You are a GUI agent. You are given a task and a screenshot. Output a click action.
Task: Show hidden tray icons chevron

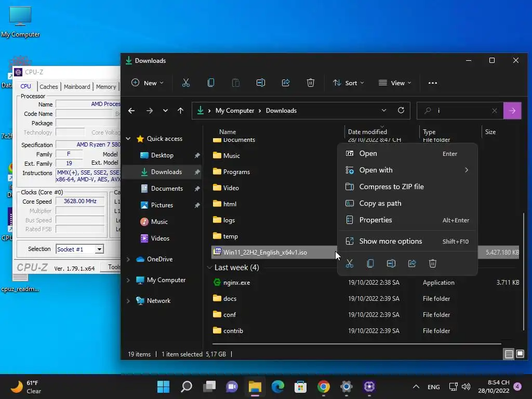[416, 387]
